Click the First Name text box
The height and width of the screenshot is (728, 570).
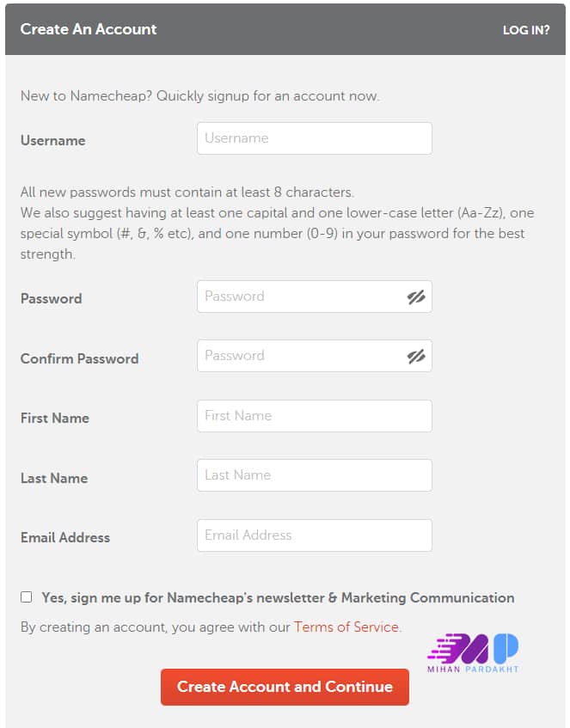[314, 415]
